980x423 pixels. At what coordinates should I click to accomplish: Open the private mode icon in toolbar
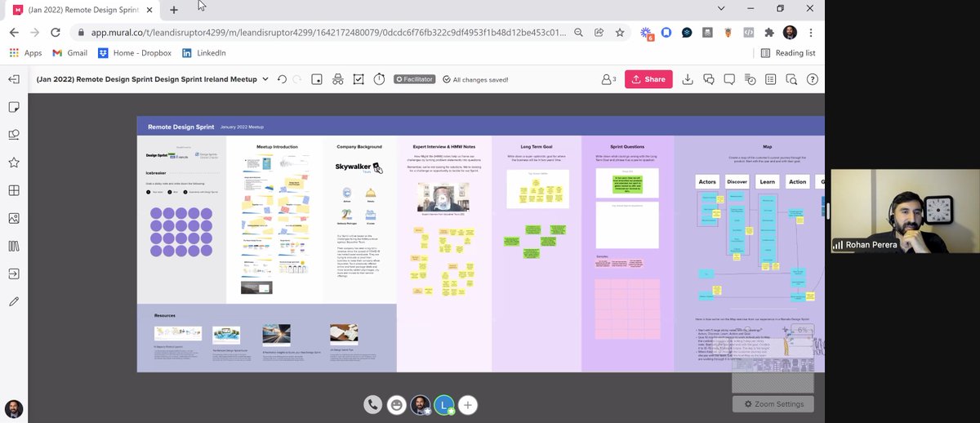pyautogui.click(x=316, y=79)
